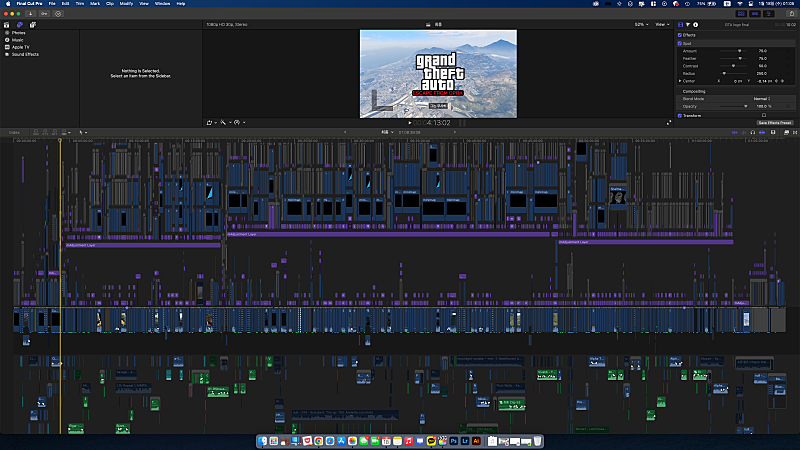Disable the Effects checkbox
The width and height of the screenshot is (800, 450).
[679, 35]
